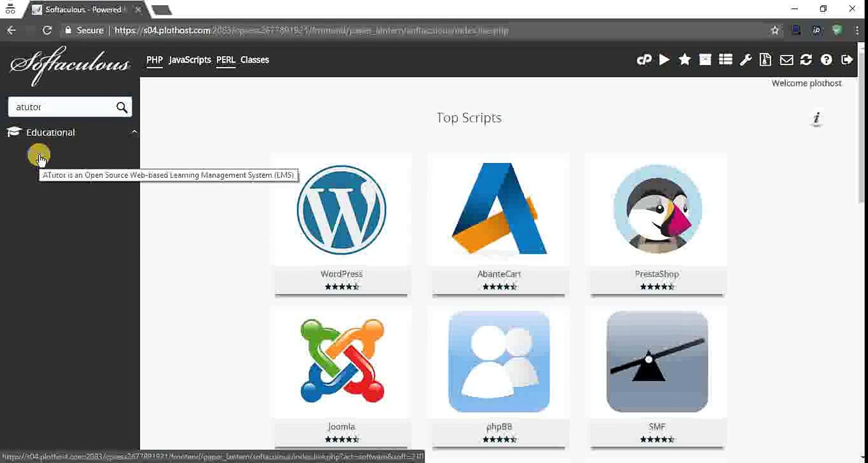The image size is (868, 463).
Task: Select the PERL scripts tab
Action: click(225, 60)
